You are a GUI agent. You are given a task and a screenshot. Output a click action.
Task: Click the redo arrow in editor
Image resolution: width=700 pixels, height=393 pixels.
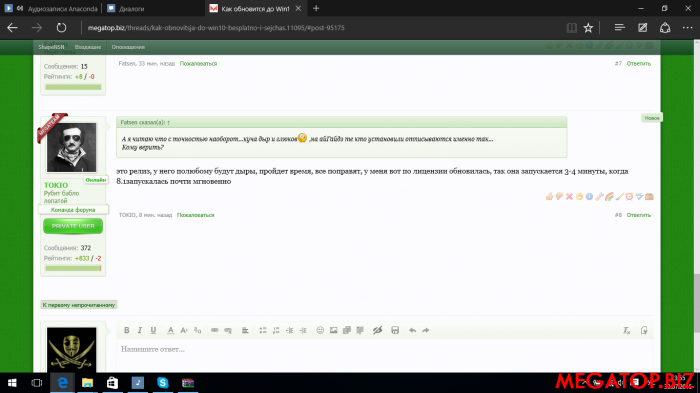coord(426,330)
